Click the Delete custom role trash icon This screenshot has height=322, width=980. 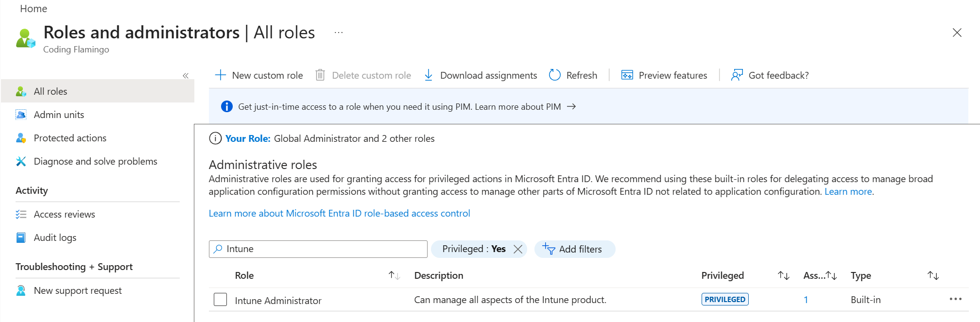pos(320,75)
